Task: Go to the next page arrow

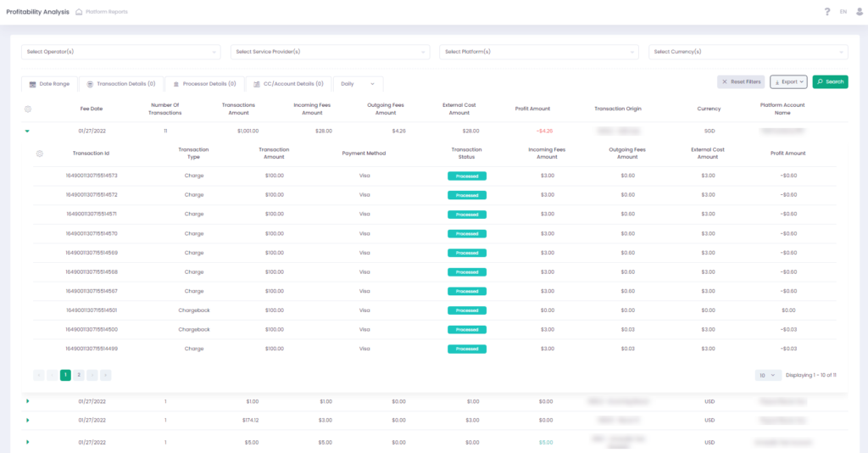Action: point(92,375)
